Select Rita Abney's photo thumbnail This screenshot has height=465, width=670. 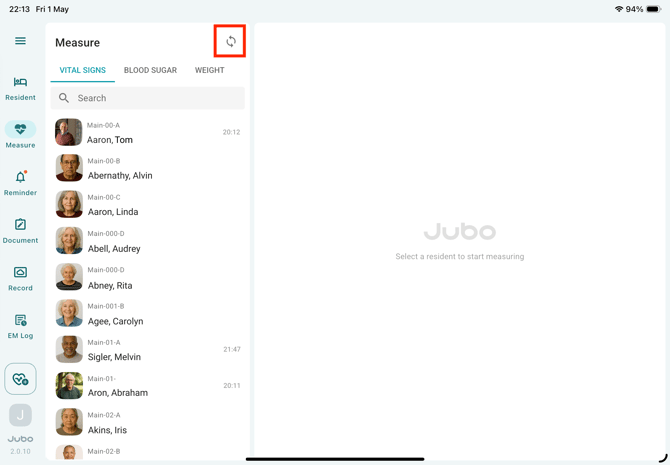(69, 277)
